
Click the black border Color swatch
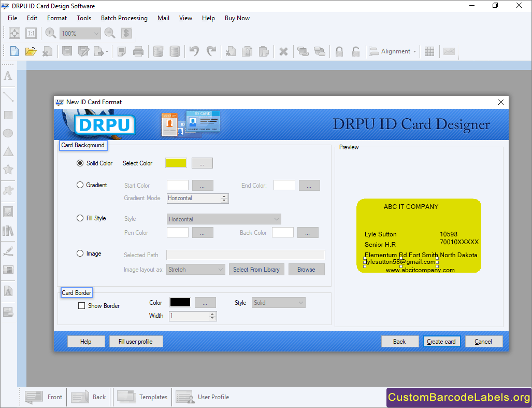[x=180, y=302]
